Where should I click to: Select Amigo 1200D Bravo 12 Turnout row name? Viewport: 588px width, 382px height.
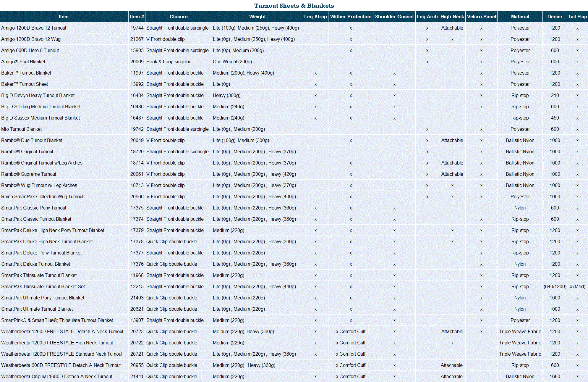coord(34,28)
